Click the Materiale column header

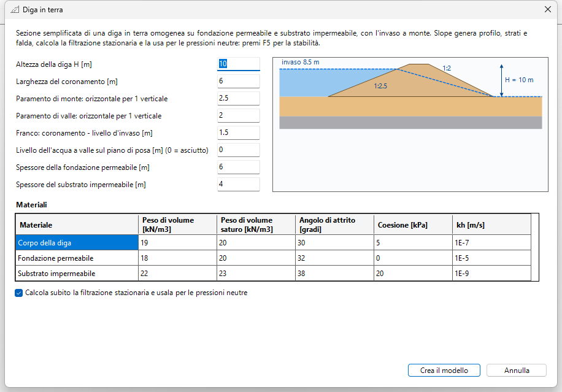77,225
